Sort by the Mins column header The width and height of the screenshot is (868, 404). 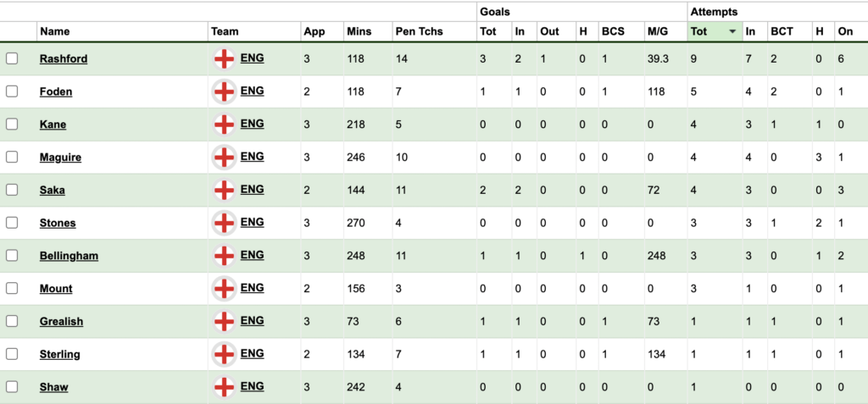coord(359,31)
